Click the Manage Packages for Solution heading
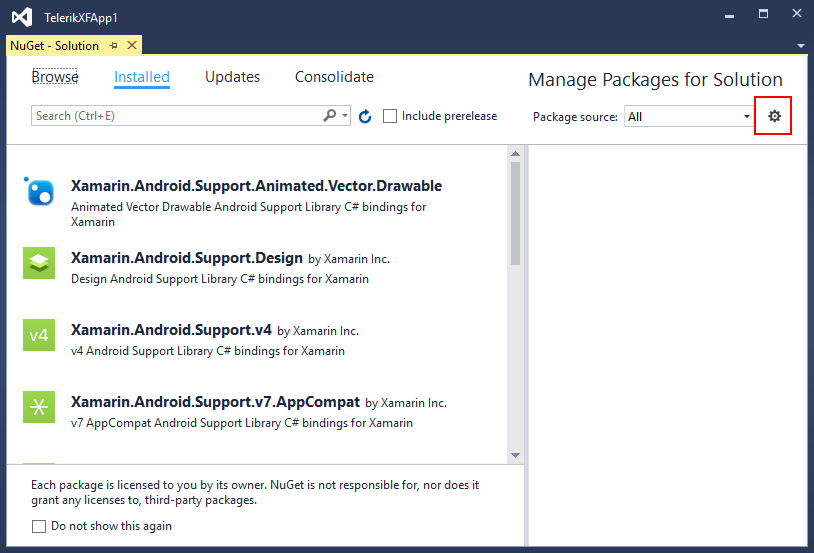The width and height of the screenshot is (814, 553). pyautogui.click(x=655, y=79)
